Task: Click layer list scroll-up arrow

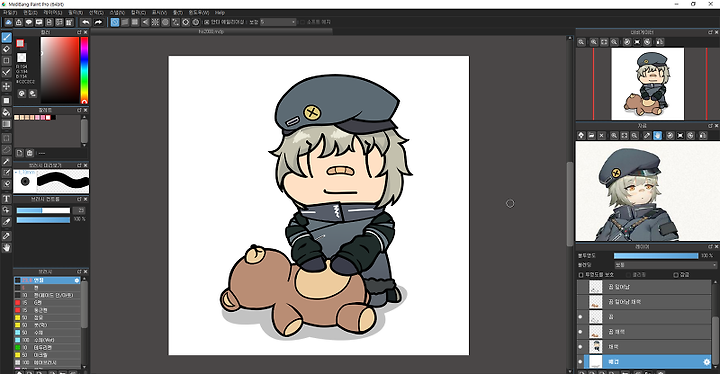Action: tap(715, 282)
